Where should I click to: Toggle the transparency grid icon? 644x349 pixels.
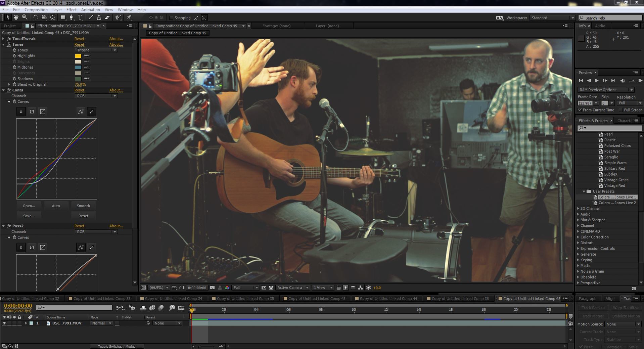(x=271, y=288)
